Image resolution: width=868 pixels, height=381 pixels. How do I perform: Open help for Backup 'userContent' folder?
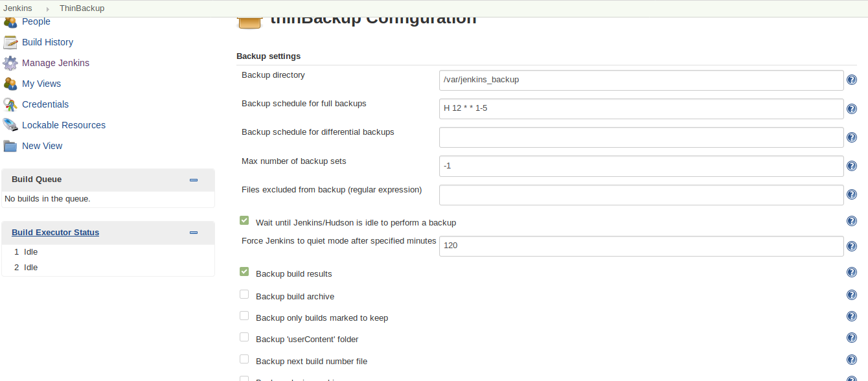(x=852, y=338)
